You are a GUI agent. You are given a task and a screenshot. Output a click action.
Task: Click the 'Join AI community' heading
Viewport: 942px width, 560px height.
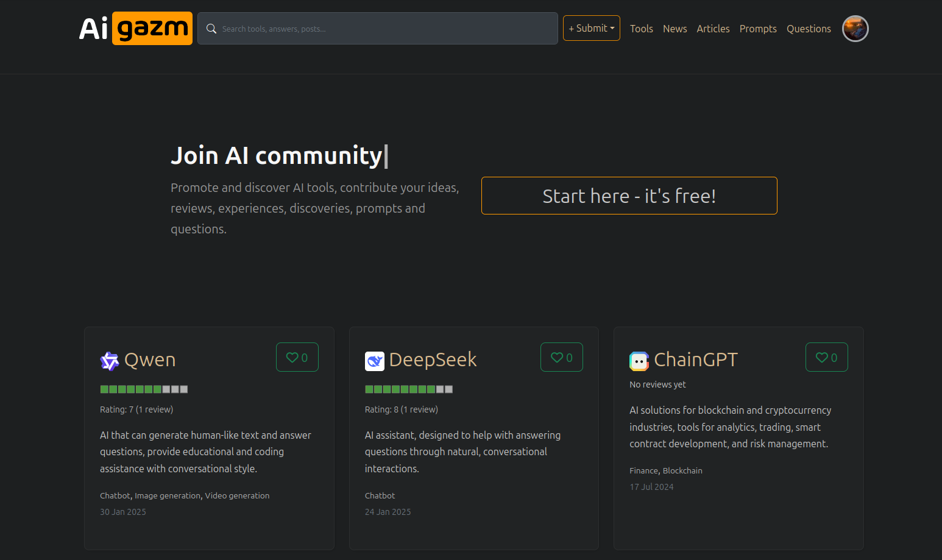click(x=277, y=155)
